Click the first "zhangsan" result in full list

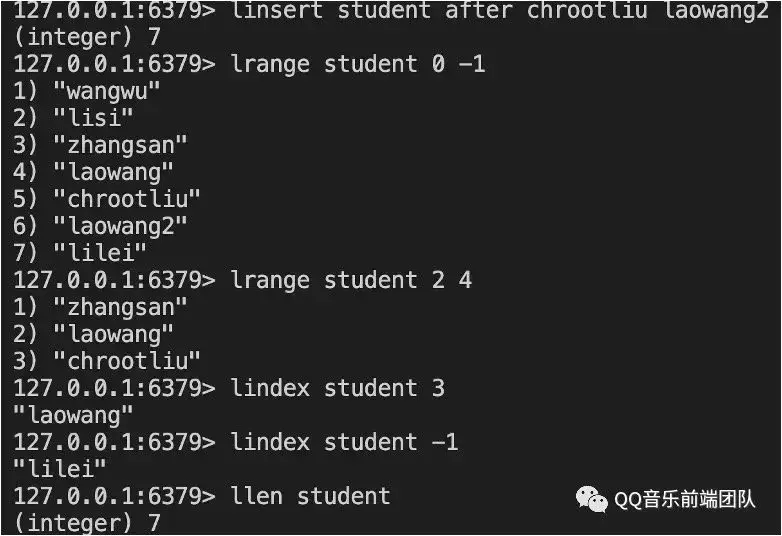pos(120,145)
